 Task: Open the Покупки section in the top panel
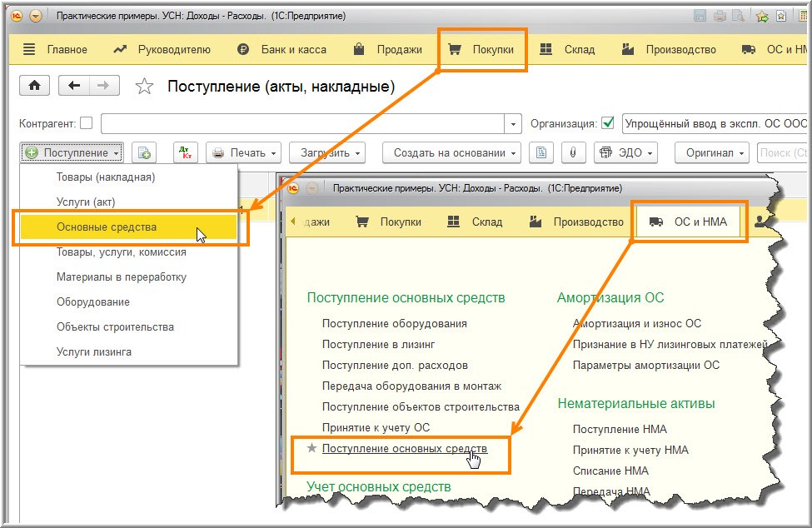click(483, 50)
